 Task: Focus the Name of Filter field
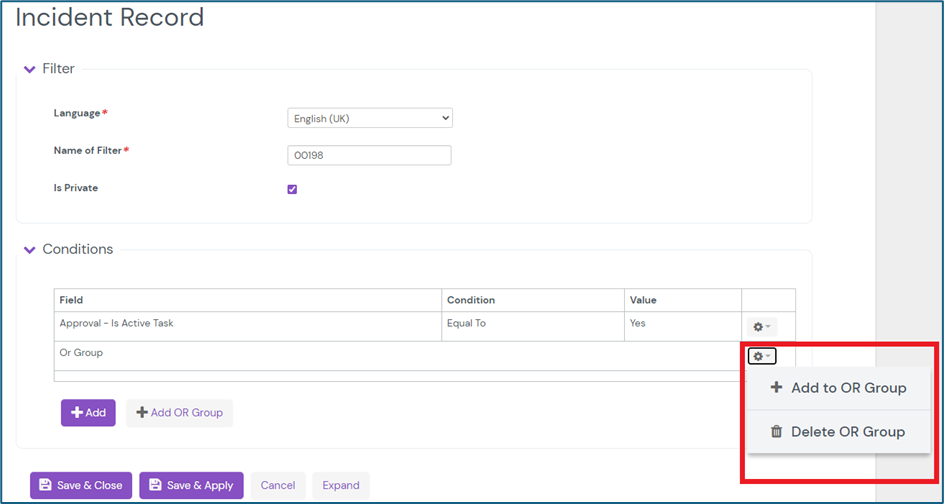(369, 155)
